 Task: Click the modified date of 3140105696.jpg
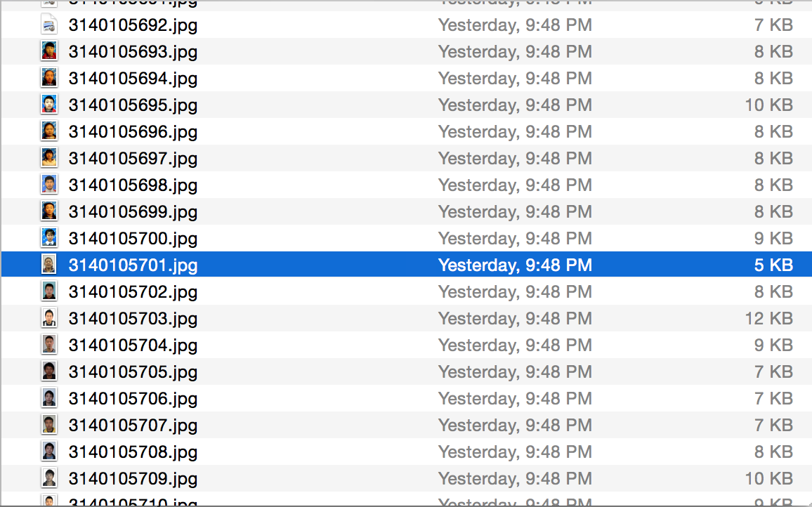point(516,132)
